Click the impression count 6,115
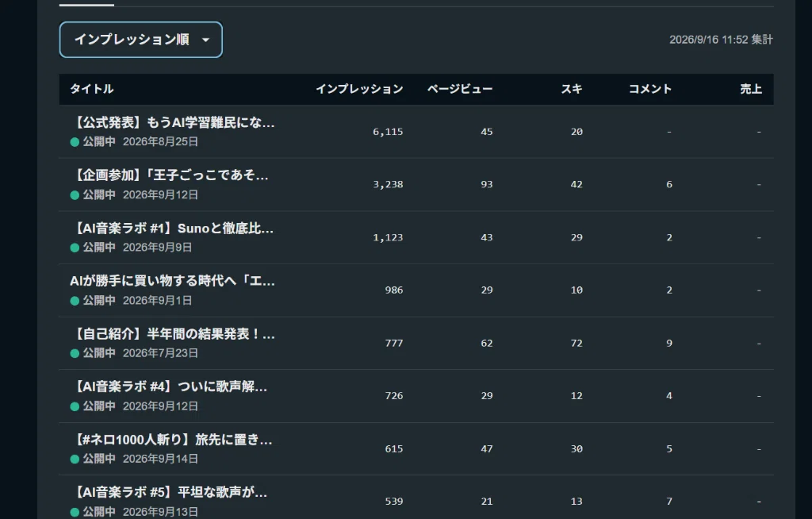The width and height of the screenshot is (812, 519). 388,132
